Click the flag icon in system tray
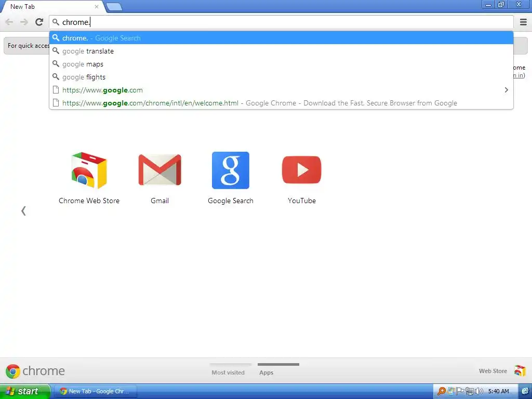The width and height of the screenshot is (532, 399). tap(460, 391)
